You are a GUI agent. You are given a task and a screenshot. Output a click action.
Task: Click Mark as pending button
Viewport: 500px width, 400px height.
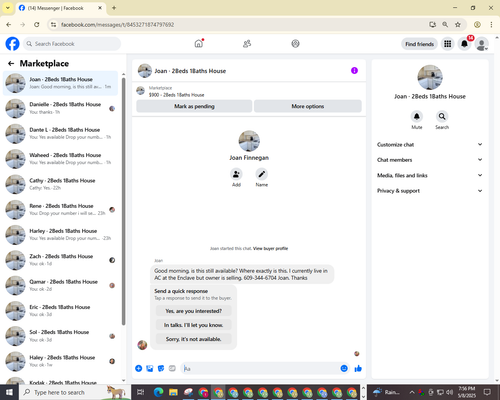click(x=194, y=106)
